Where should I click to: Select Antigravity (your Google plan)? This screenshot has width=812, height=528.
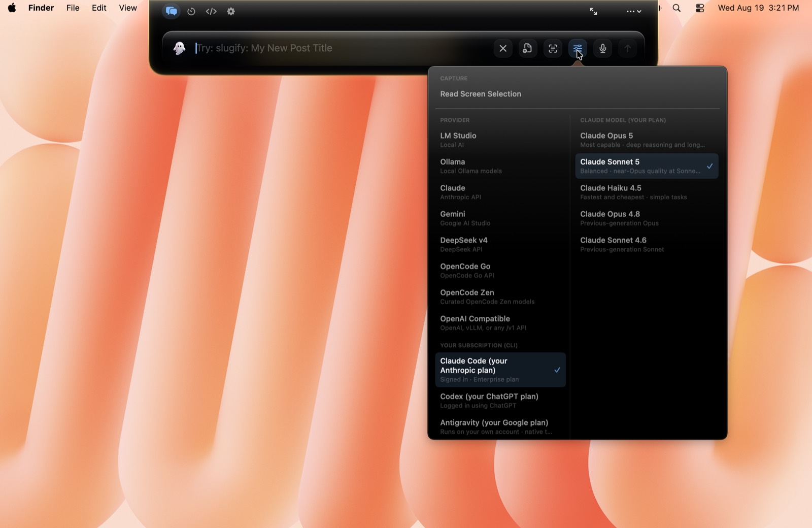point(500,426)
